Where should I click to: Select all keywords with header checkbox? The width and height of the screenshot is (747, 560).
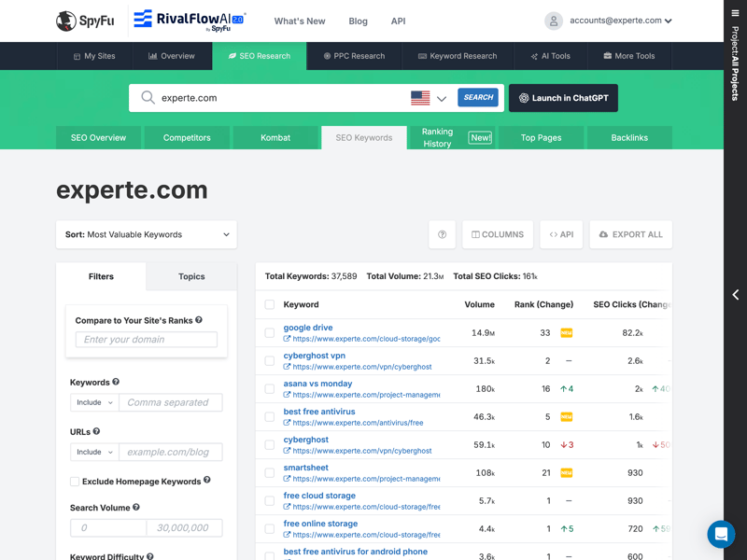click(x=270, y=304)
